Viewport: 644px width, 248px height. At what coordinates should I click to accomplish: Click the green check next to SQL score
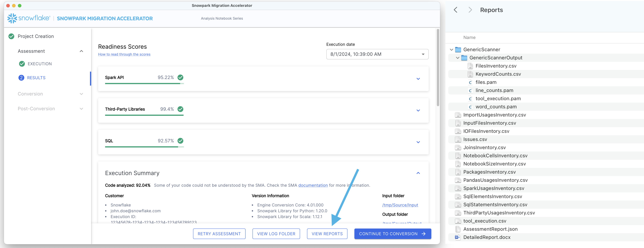click(x=180, y=141)
